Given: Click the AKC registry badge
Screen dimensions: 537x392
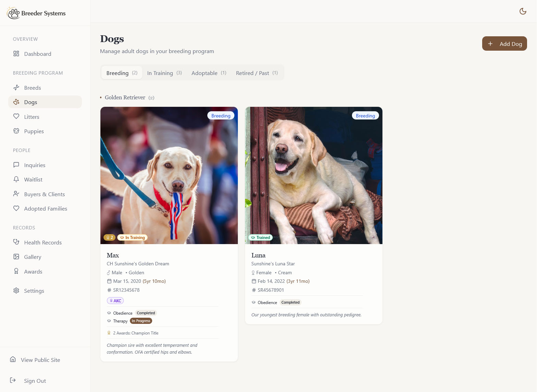Looking at the screenshot, I should (x=115, y=301).
